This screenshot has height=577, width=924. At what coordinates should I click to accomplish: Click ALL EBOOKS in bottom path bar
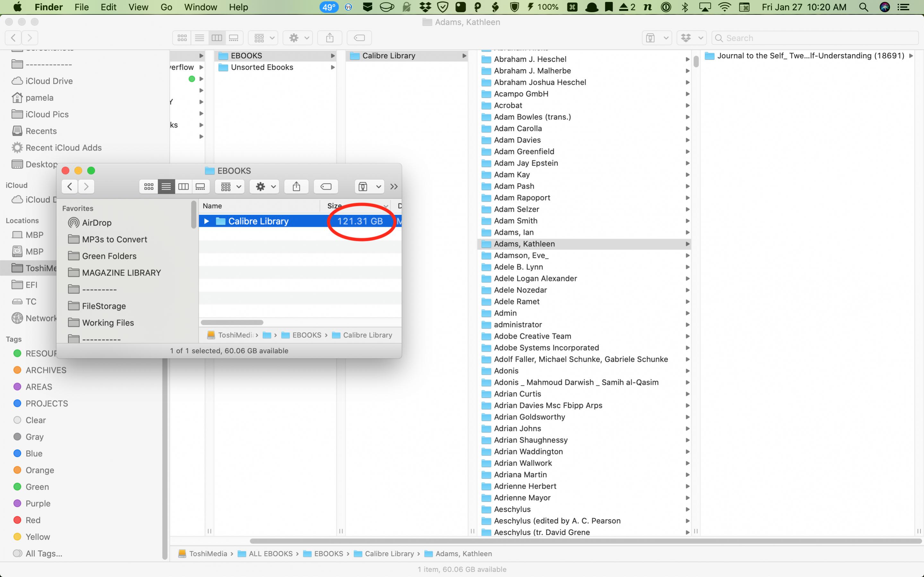coord(265,554)
